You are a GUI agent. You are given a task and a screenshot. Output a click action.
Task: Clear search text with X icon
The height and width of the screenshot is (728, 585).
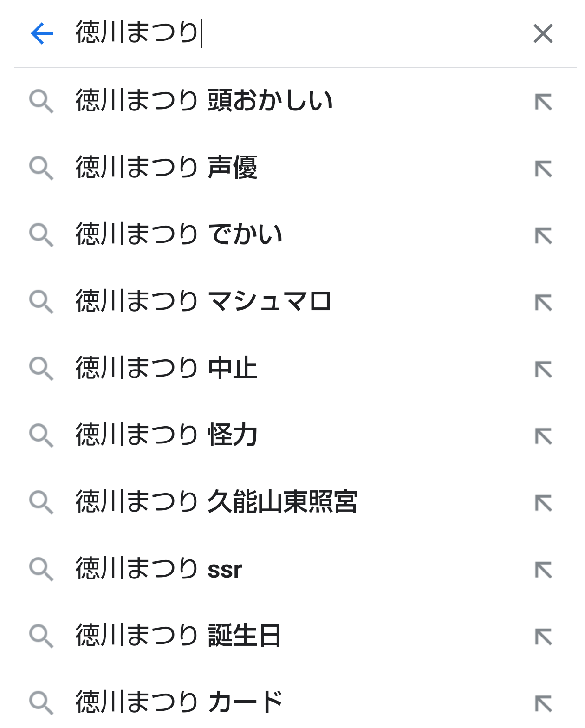coord(543,33)
